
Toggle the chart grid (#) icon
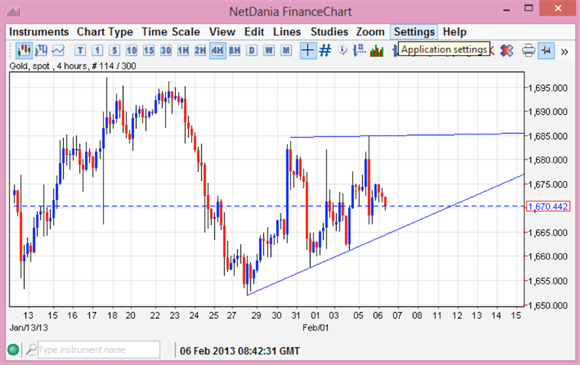(325, 50)
